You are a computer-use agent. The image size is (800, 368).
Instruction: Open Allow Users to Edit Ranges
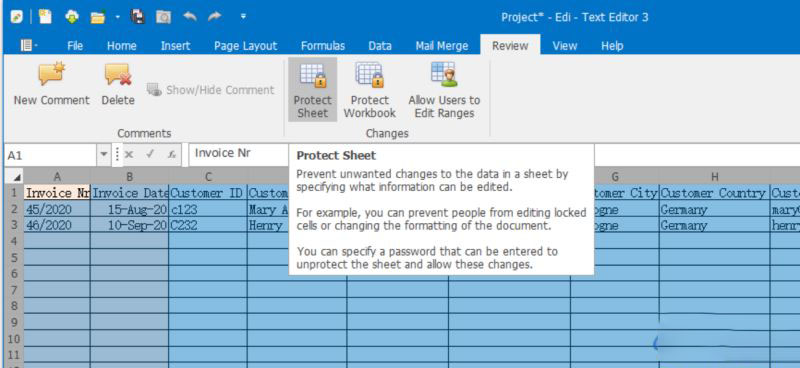point(444,90)
